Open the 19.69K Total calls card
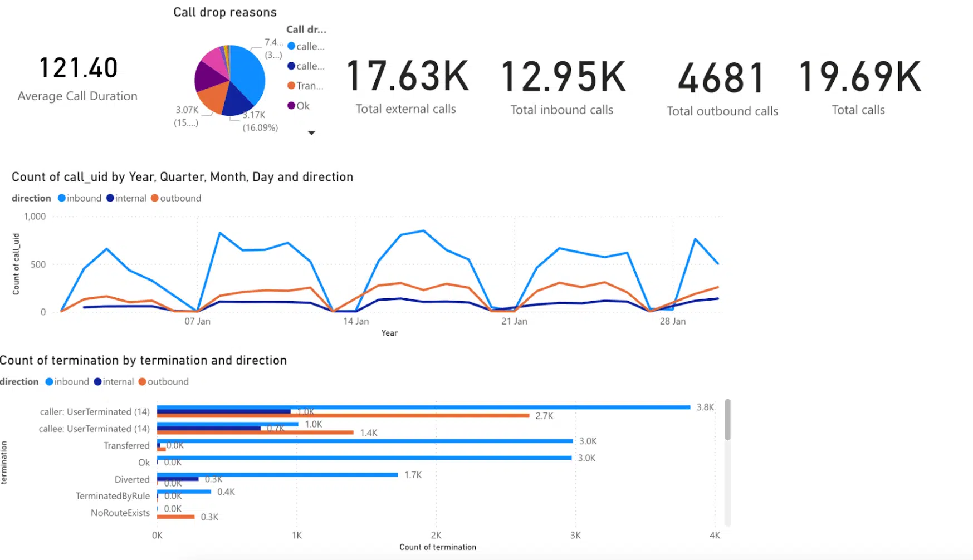The width and height of the screenshot is (973, 560). 859,87
